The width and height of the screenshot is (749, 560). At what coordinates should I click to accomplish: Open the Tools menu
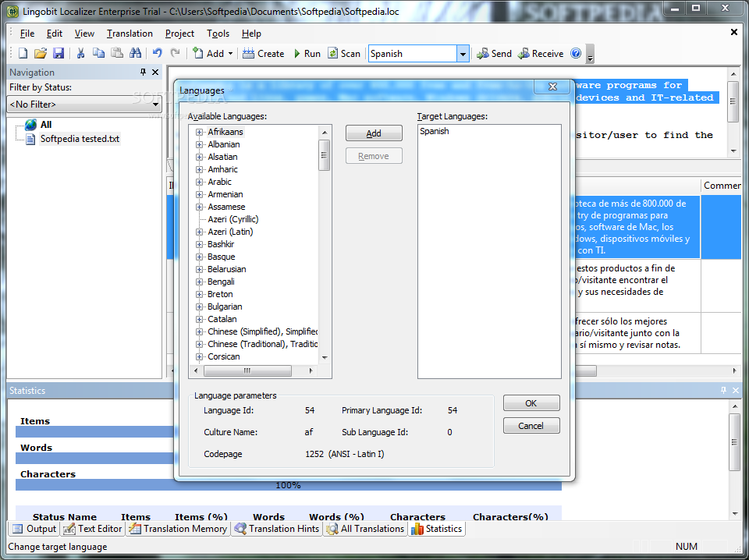pos(218,34)
